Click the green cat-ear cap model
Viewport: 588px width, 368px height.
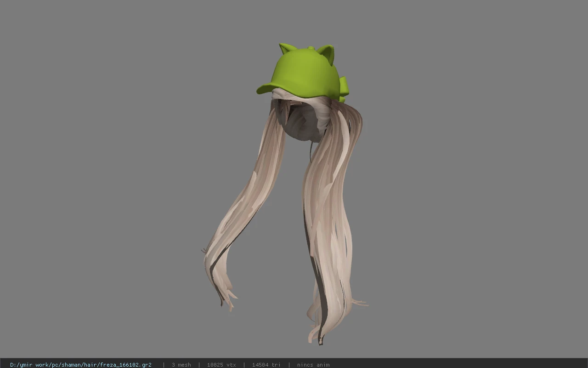point(303,73)
